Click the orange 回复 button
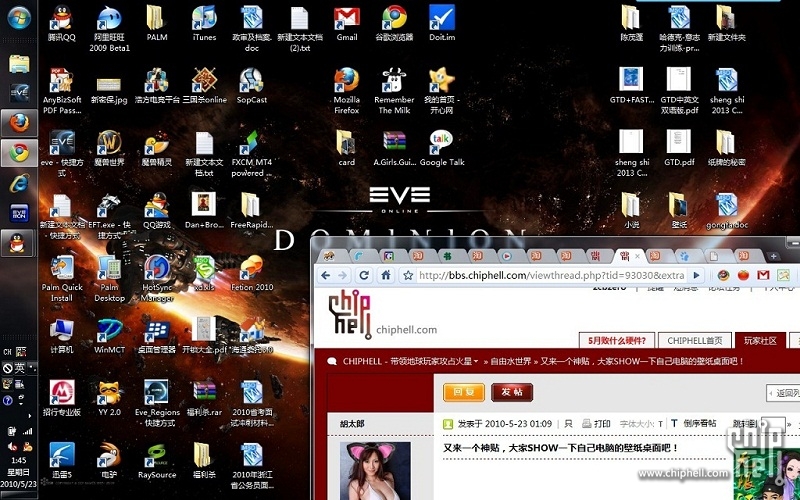The image size is (800, 500). point(464,392)
